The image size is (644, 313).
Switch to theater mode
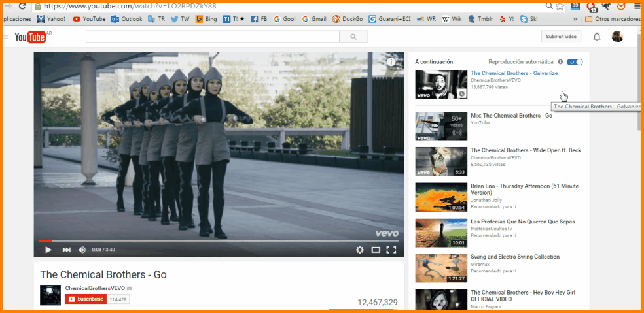tap(376, 250)
